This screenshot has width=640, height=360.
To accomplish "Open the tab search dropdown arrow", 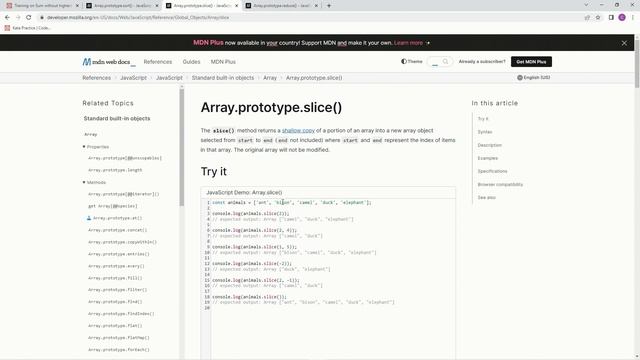I will (x=586, y=5).
